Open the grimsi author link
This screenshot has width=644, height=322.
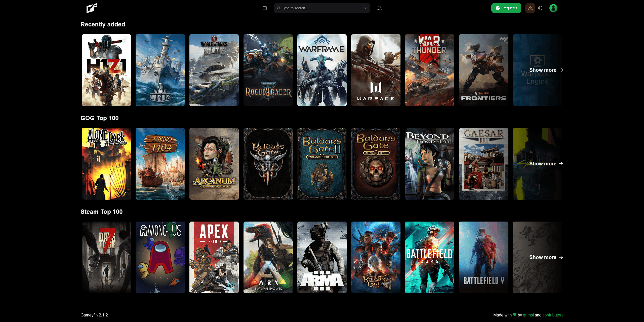(528, 315)
